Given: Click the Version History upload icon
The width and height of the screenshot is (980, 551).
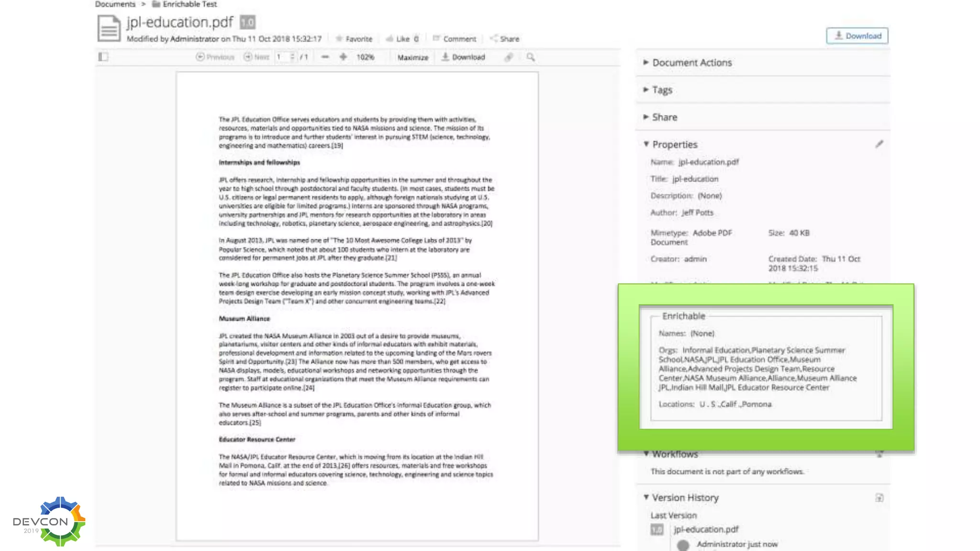Looking at the screenshot, I should pyautogui.click(x=879, y=498).
